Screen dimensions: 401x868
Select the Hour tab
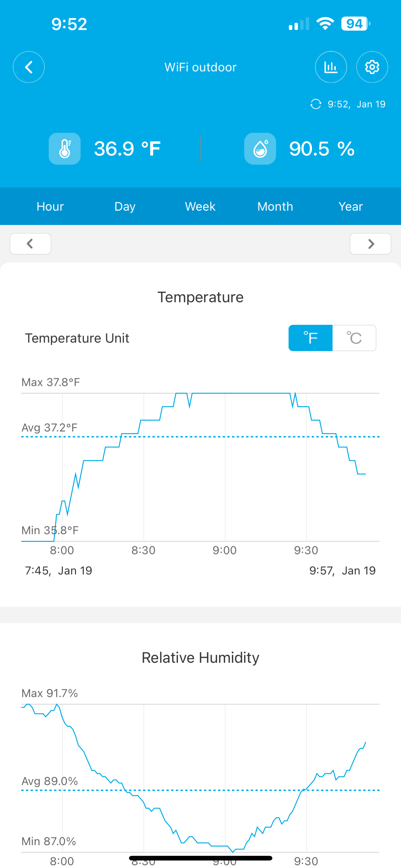[50, 206]
